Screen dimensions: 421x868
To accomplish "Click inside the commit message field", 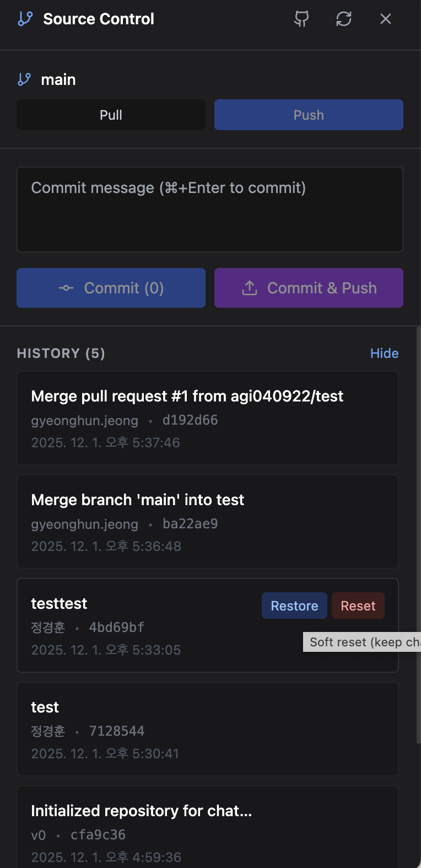I will click(209, 210).
